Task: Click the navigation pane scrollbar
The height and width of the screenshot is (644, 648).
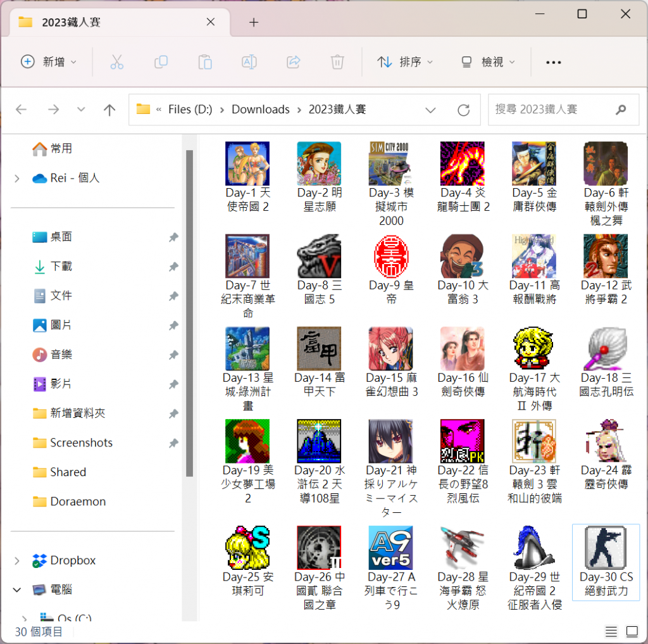Action: point(190,313)
